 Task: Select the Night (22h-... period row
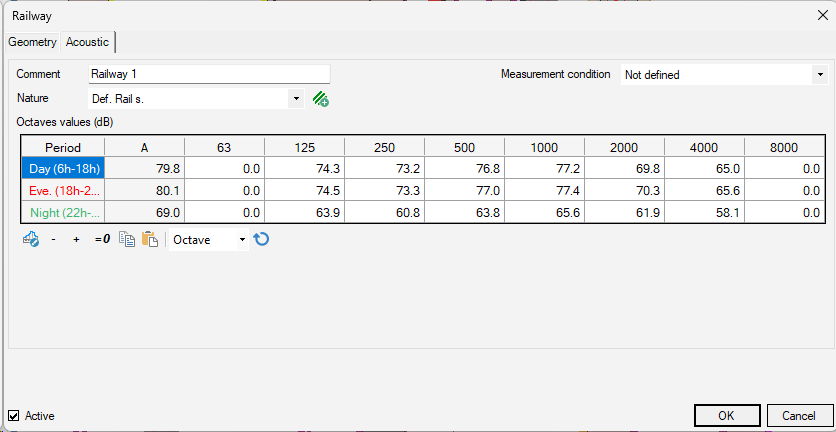tap(63, 213)
